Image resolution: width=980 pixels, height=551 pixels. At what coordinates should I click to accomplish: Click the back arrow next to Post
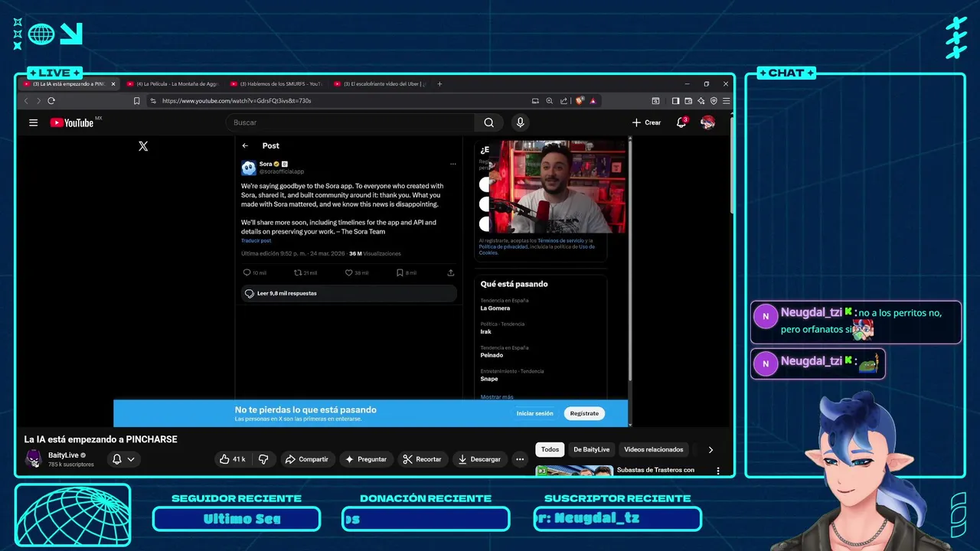point(245,145)
